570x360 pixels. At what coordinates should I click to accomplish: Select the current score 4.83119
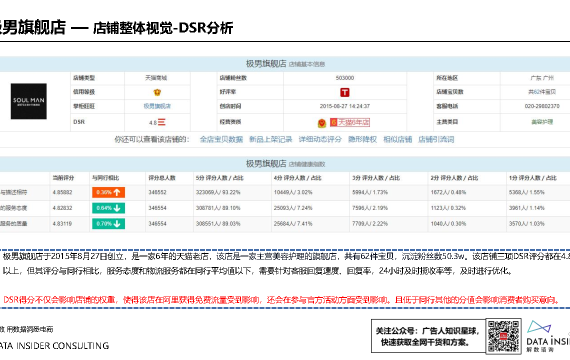[x=63, y=224]
